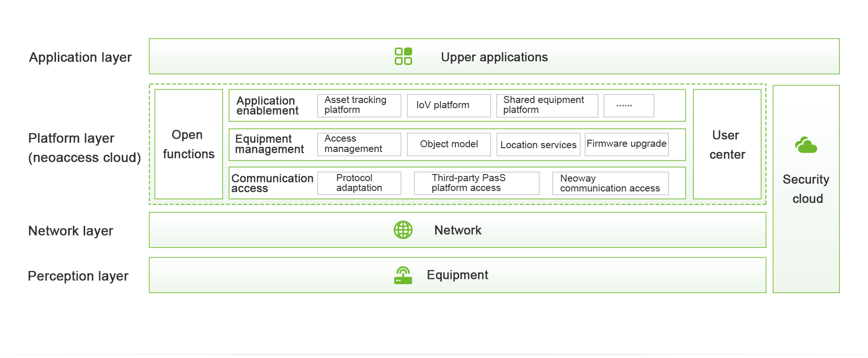
Task: Click the router Equipment icon
Action: pyautogui.click(x=403, y=275)
